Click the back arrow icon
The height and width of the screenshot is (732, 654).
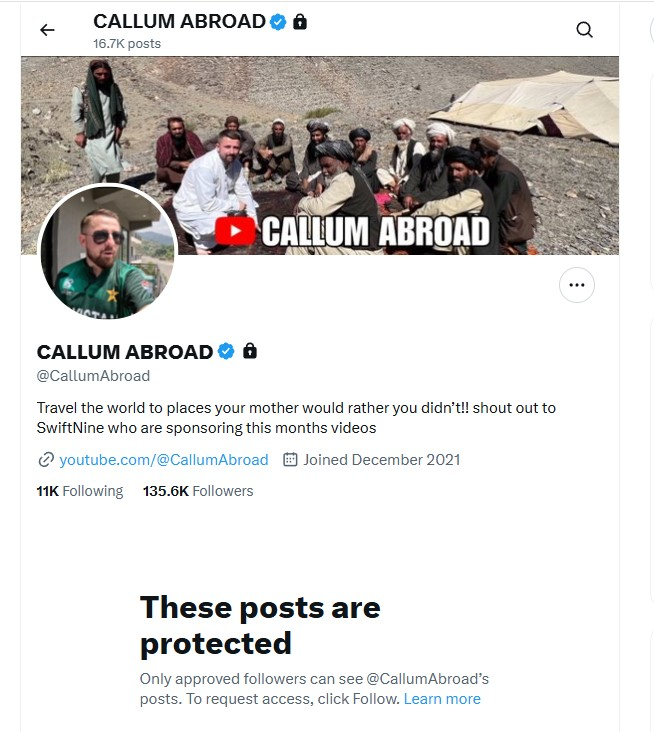click(x=47, y=30)
